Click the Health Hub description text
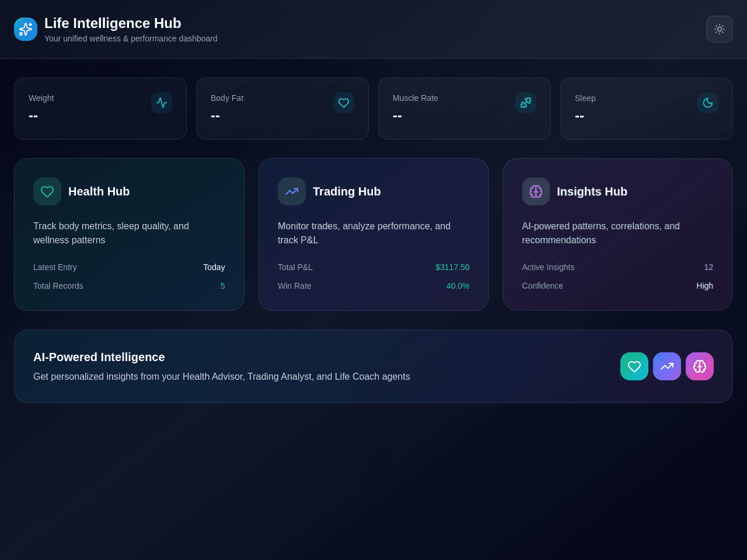The width and height of the screenshot is (747, 560). (x=111, y=233)
